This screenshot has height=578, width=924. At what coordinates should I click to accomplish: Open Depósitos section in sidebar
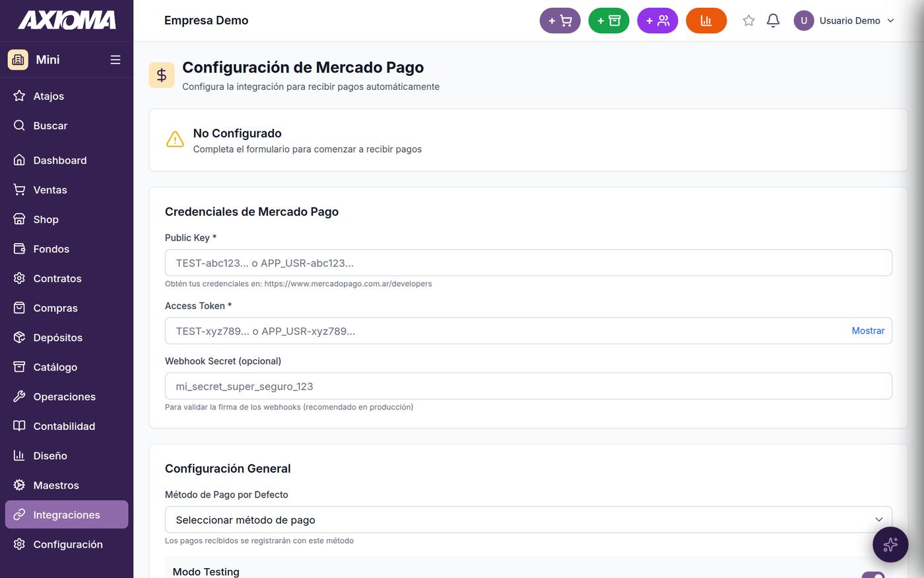[67, 338]
